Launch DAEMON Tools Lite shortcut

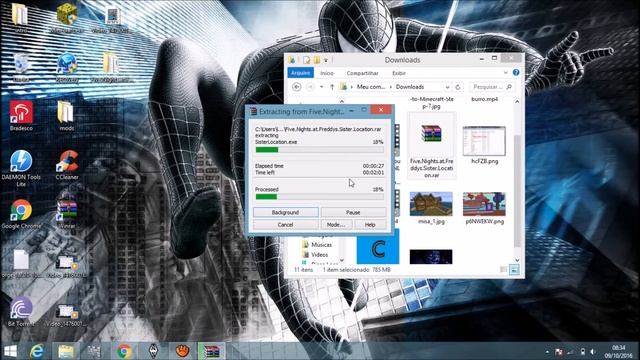point(21,168)
